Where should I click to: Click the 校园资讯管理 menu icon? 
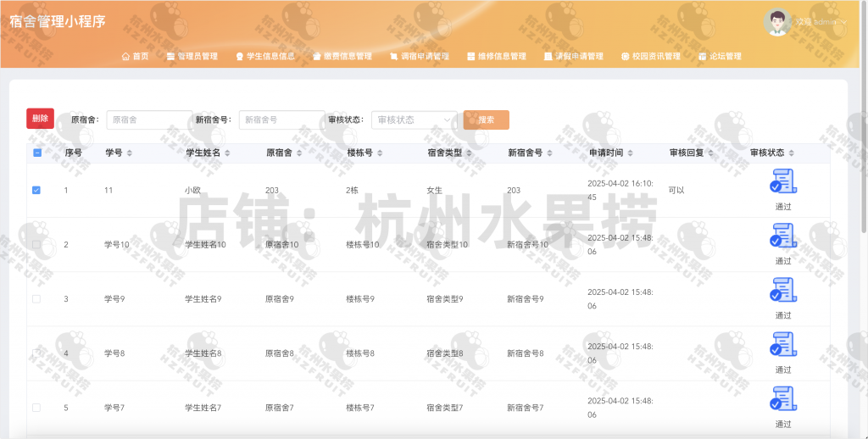pyautogui.click(x=625, y=57)
